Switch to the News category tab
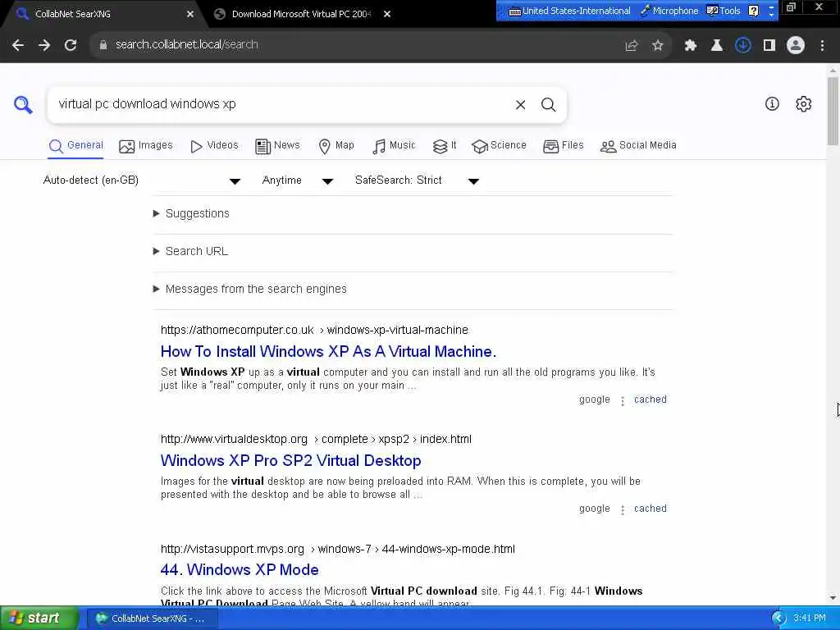The width and height of the screenshot is (840, 630). (x=277, y=146)
